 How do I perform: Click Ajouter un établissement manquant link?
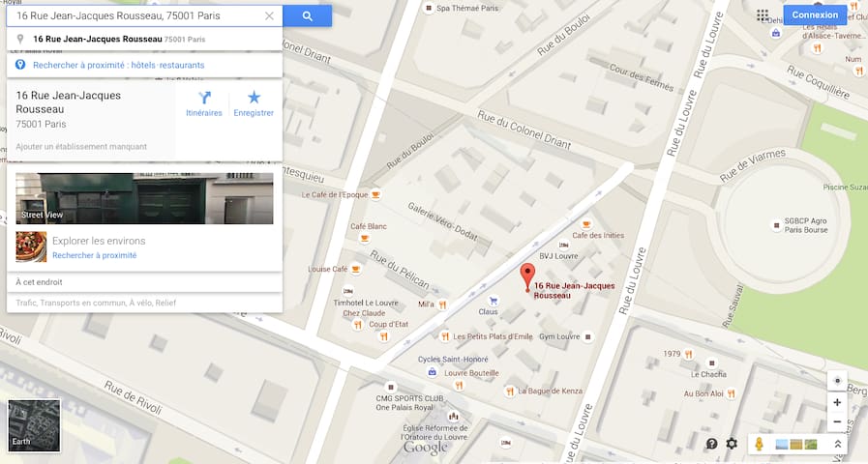click(81, 147)
